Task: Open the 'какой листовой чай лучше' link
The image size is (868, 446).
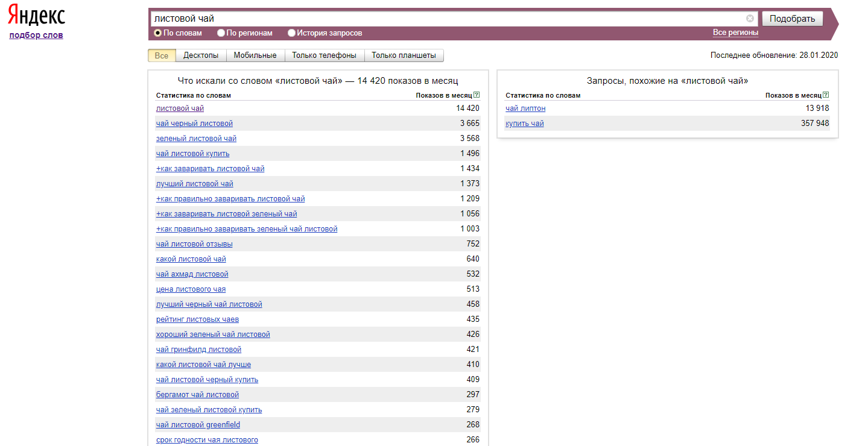Action: tap(203, 365)
